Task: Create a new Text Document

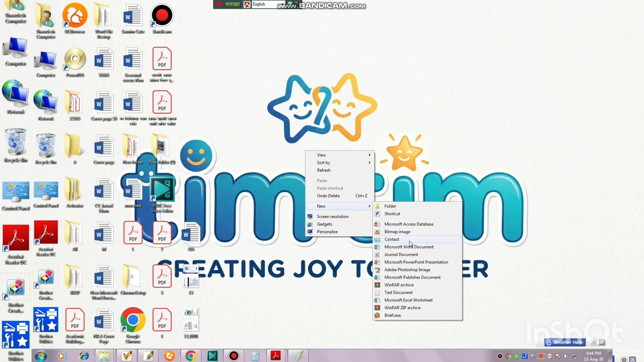Action: pos(418,293)
